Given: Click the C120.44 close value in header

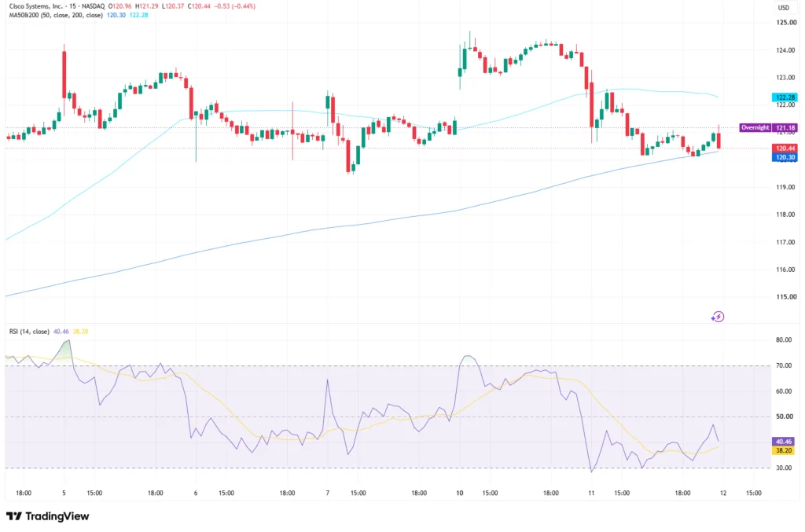Looking at the screenshot, I should tap(200, 6).
